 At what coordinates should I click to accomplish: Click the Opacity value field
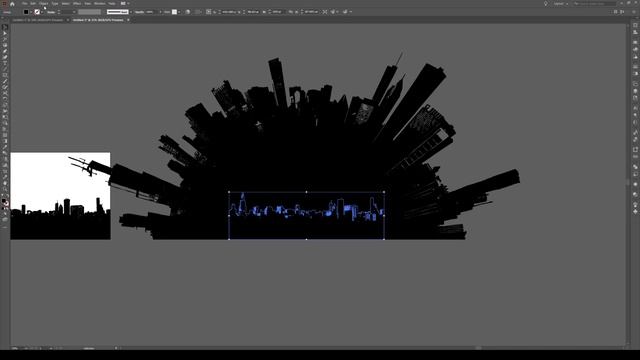(x=151, y=12)
